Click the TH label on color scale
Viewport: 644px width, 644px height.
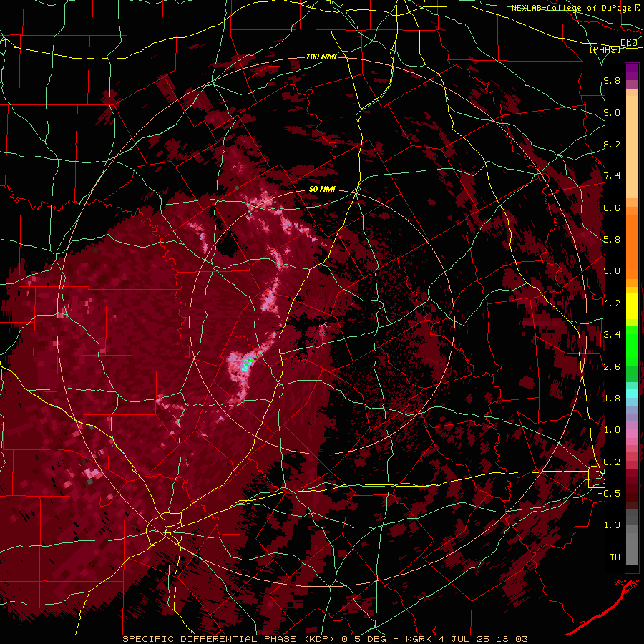pyautogui.click(x=615, y=557)
